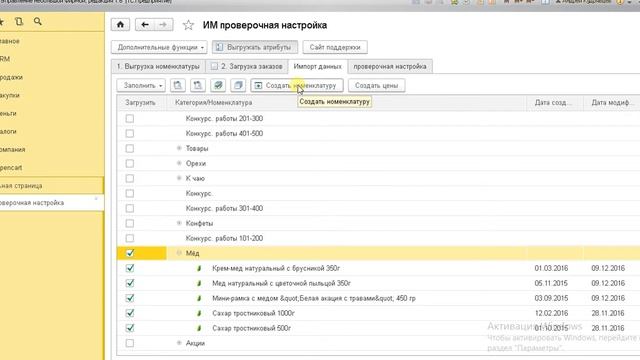Screen dimensions: 640x360
Task: Click second toolbar icon after Заполнить
Action: (198, 85)
